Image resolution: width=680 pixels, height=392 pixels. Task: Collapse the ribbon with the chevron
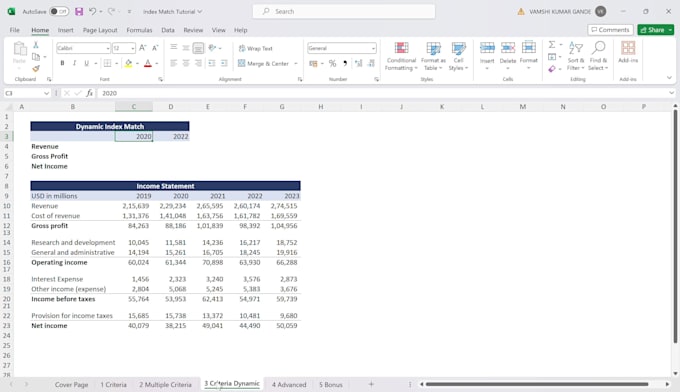[x=669, y=78]
